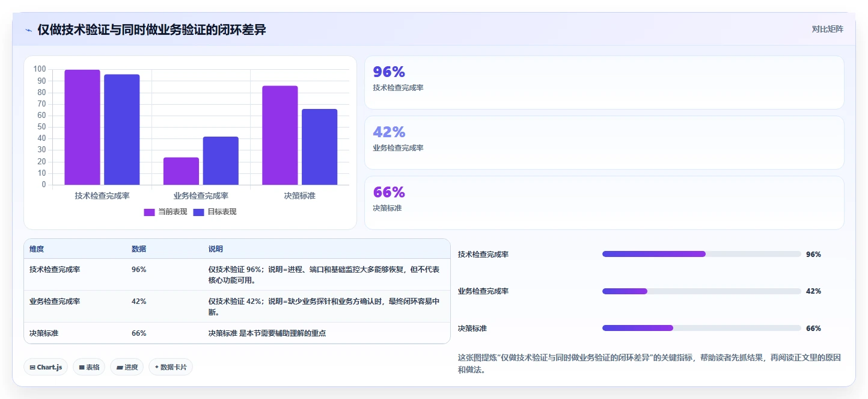Click the 42% 业务检查完成率 data card
Image resolution: width=868 pixels, height=399 pixels.
point(604,143)
